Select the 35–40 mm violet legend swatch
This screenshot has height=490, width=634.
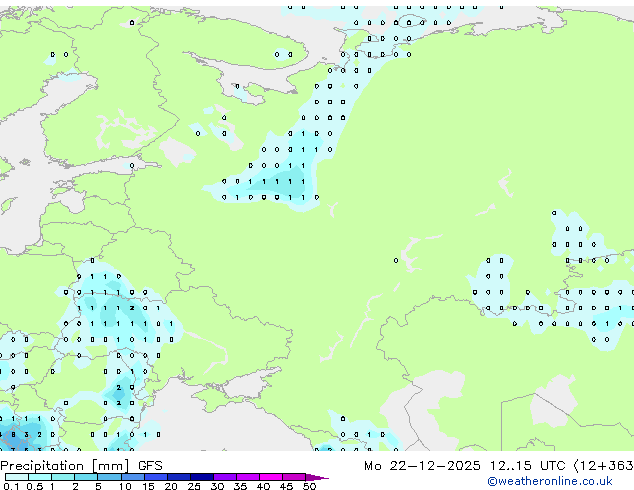[248, 477]
